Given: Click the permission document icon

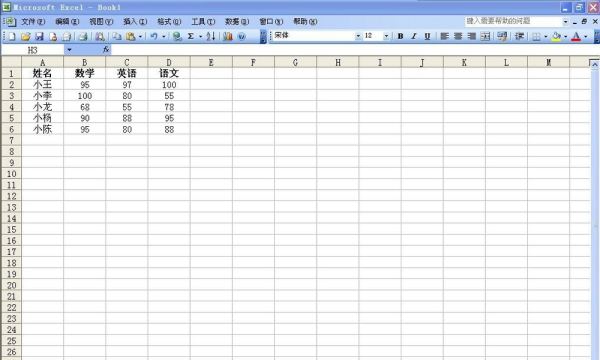Looking at the screenshot, I should (53, 36).
